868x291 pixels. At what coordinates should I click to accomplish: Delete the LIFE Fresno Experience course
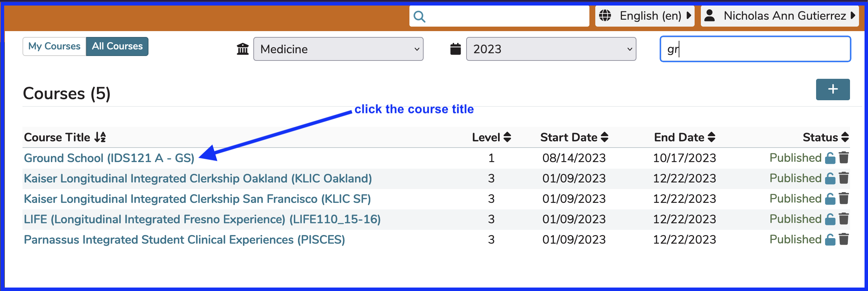pyautogui.click(x=844, y=219)
